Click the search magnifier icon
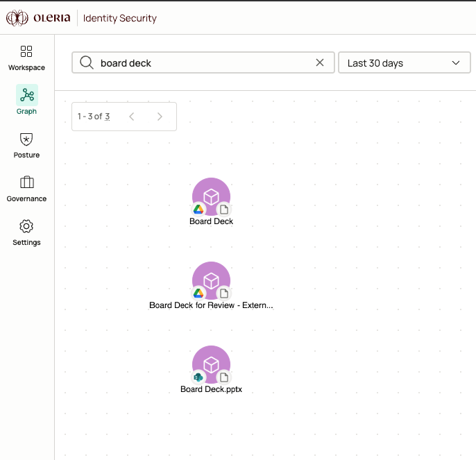This screenshot has height=460, width=476. coord(87,62)
